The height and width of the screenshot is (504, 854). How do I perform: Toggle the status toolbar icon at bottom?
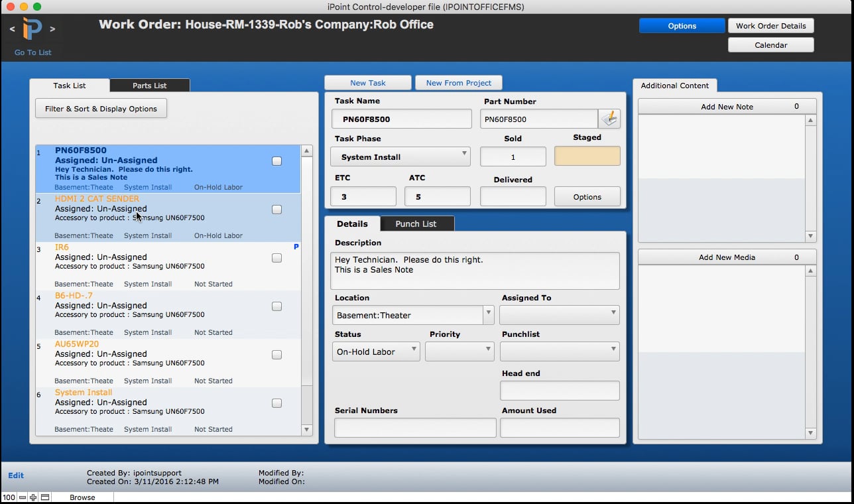tap(45, 497)
